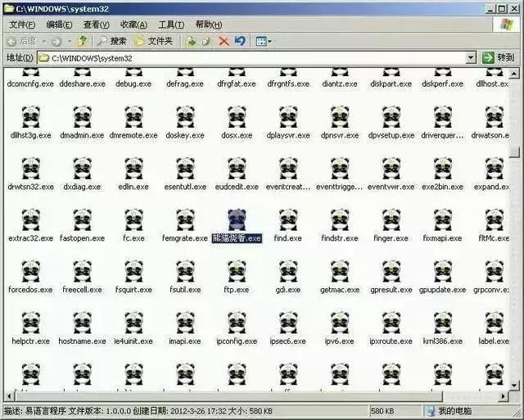
Task: Click the diskpart.exe file name
Action: coord(391,84)
